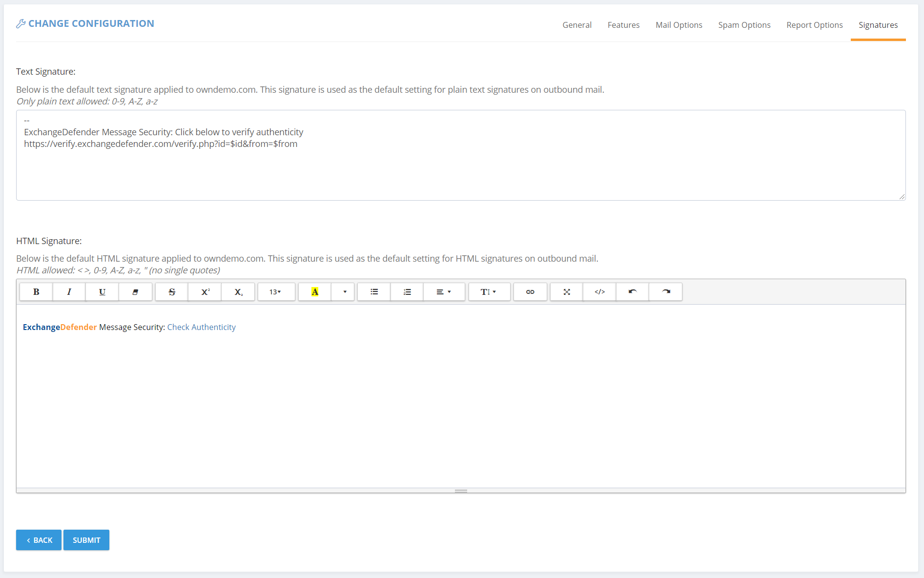Click the ExchangeDefender brand text in editor
Viewport: 924px width, 578px height.
click(60, 327)
